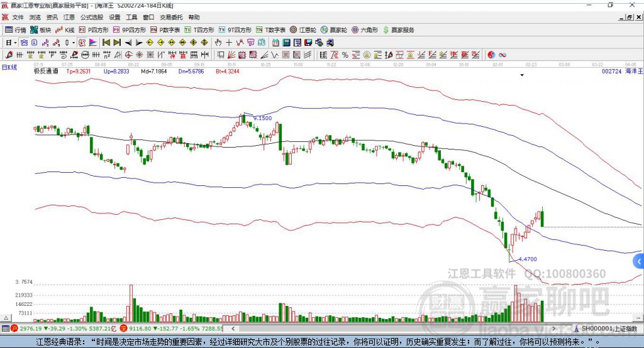644x348 pixels.
Task: Expand the blue side panel arrow
Action: [x=639, y=261]
